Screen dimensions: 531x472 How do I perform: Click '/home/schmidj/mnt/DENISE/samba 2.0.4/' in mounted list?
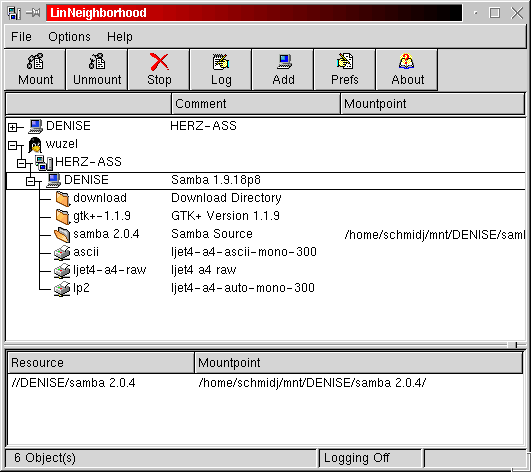pyautogui.click(x=312, y=383)
